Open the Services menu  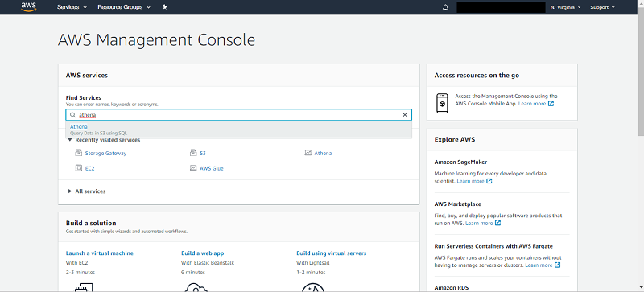72,7
